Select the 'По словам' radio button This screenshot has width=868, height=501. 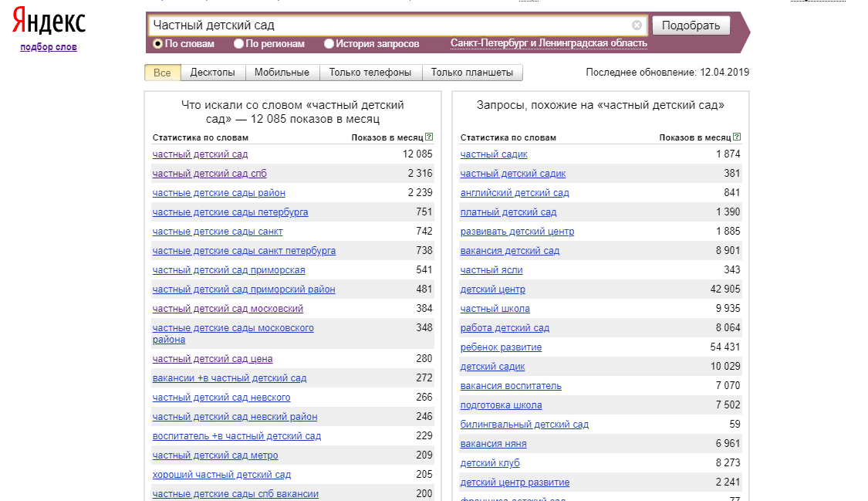tap(157, 44)
